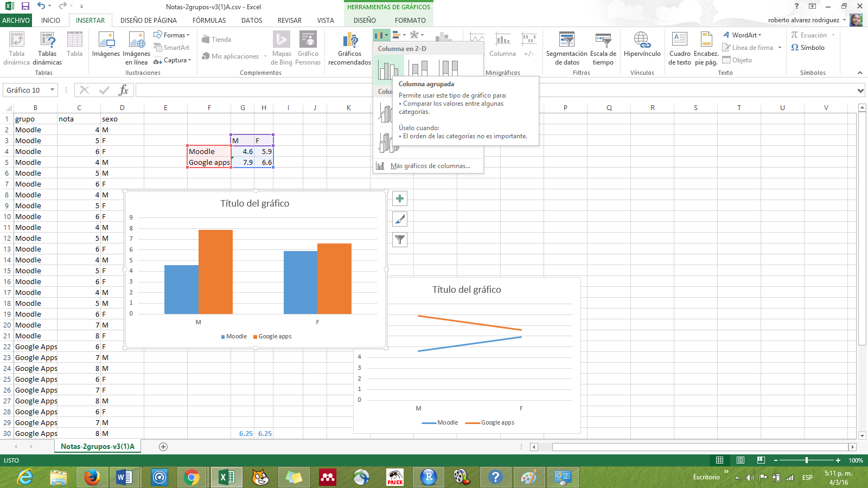Switch to the REVISAR tab
The image size is (868, 488).
(290, 20)
